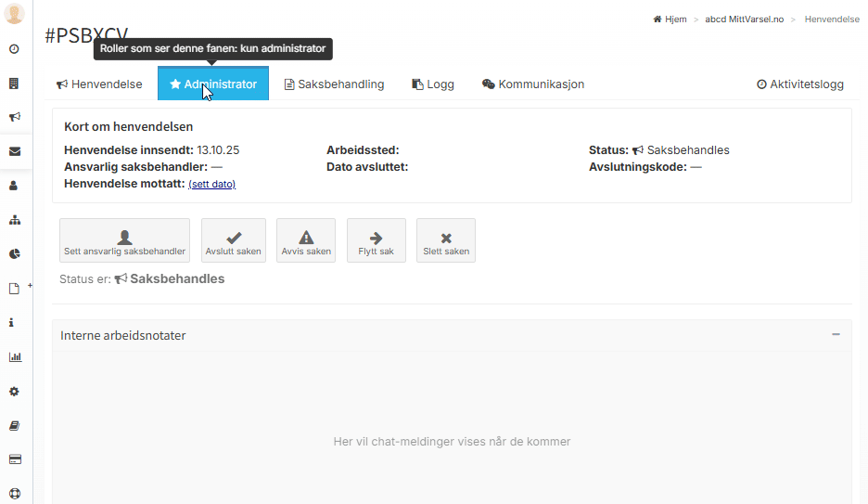Switch to the Henvendelse tab

click(x=99, y=84)
